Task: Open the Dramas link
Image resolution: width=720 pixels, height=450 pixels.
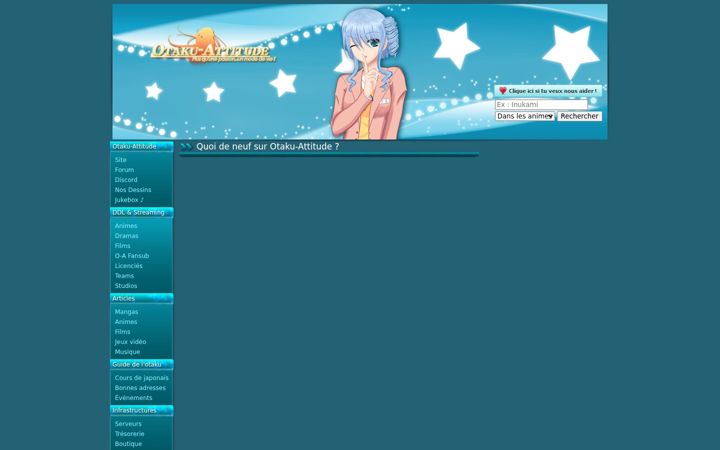Action: click(x=126, y=236)
